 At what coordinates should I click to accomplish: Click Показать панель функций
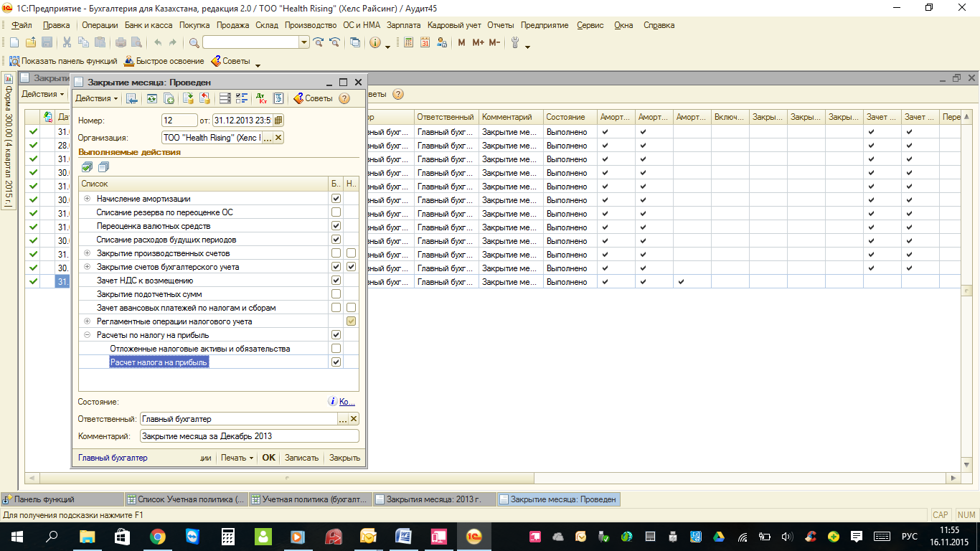click(x=63, y=61)
